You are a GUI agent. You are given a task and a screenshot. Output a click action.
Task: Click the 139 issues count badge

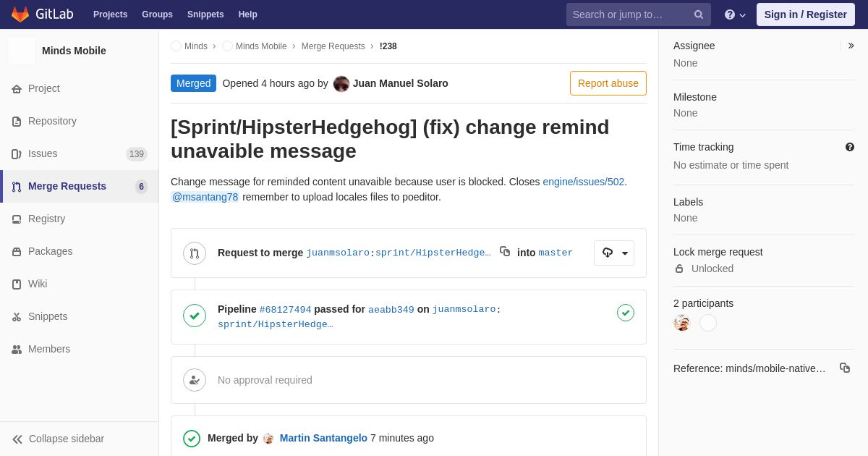137,154
